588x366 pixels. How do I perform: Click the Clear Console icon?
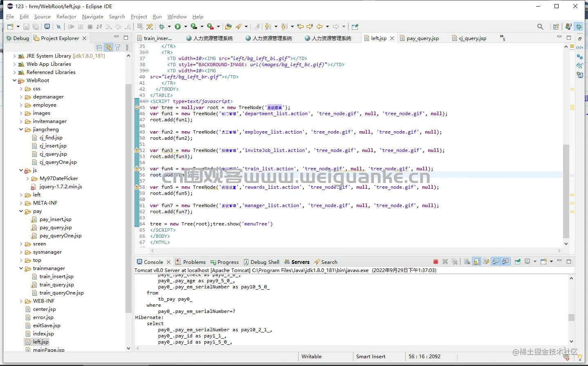coord(467,261)
